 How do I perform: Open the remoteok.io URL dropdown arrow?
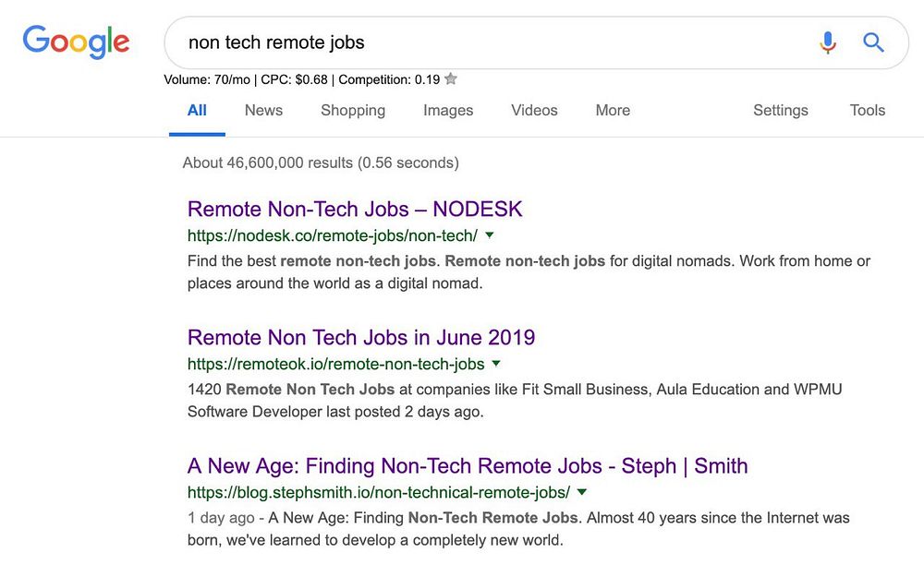[496, 364]
